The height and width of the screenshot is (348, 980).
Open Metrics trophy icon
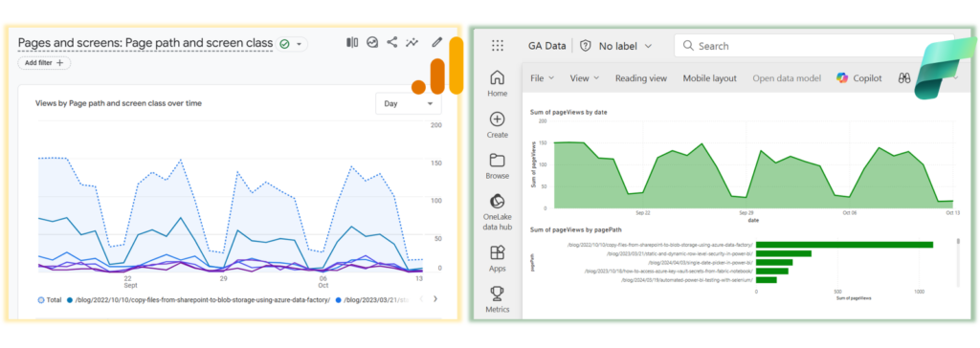(497, 299)
